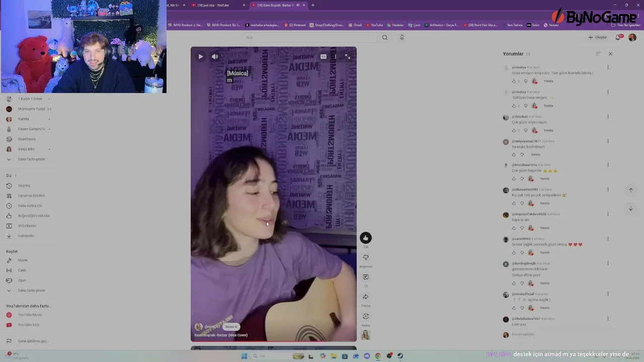Close the Yorumlar comments panel

click(610, 54)
